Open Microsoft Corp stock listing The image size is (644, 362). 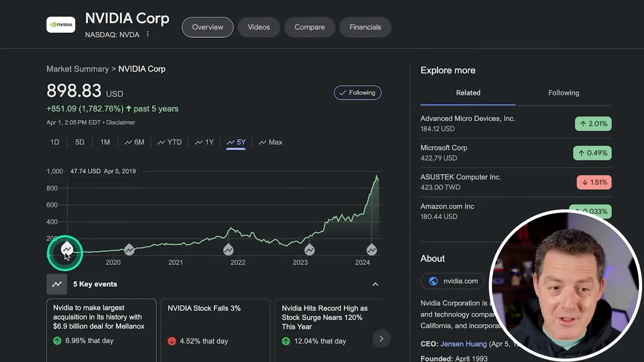pyautogui.click(x=516, y=153)
